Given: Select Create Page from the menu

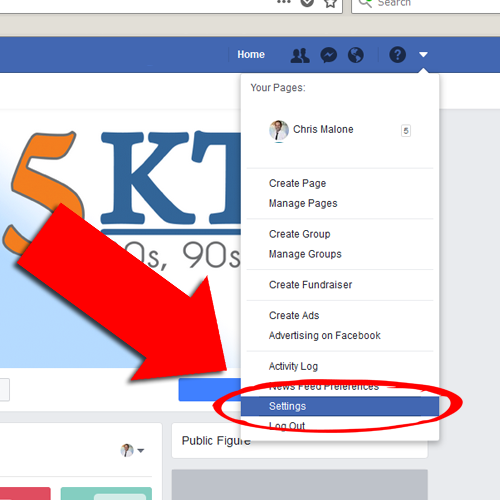Looking at the screenshot, I should [x=297, y=183].
